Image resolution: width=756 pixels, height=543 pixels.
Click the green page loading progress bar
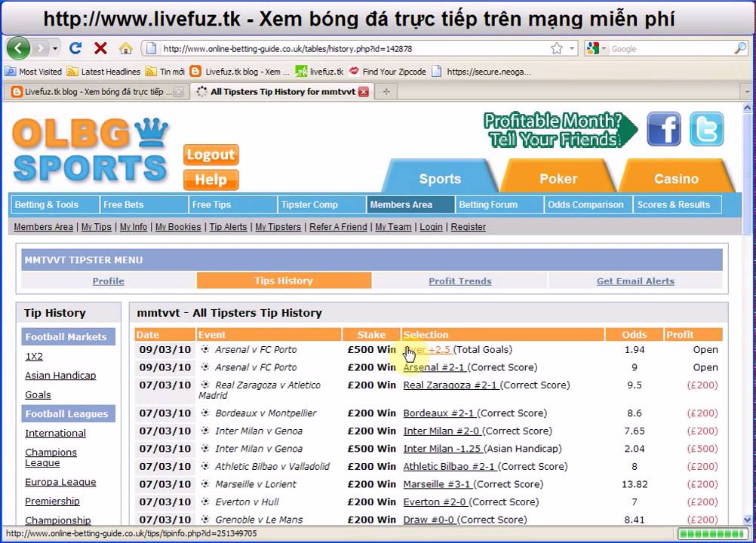[711, 534]
